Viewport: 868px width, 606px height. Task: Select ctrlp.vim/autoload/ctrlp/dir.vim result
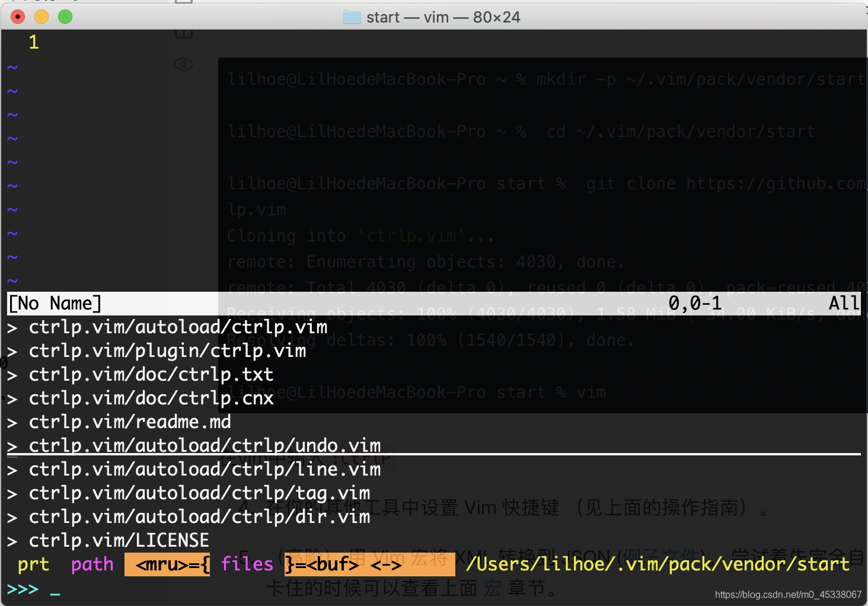tap(199, 517)
